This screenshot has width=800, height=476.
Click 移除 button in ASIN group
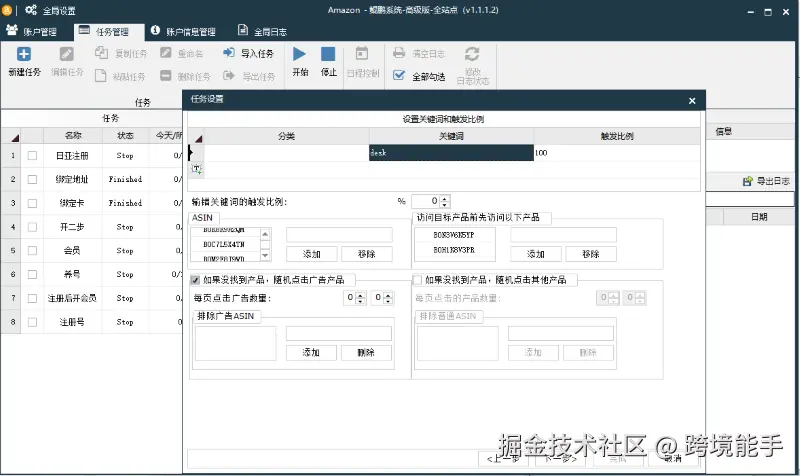(366, 254)
